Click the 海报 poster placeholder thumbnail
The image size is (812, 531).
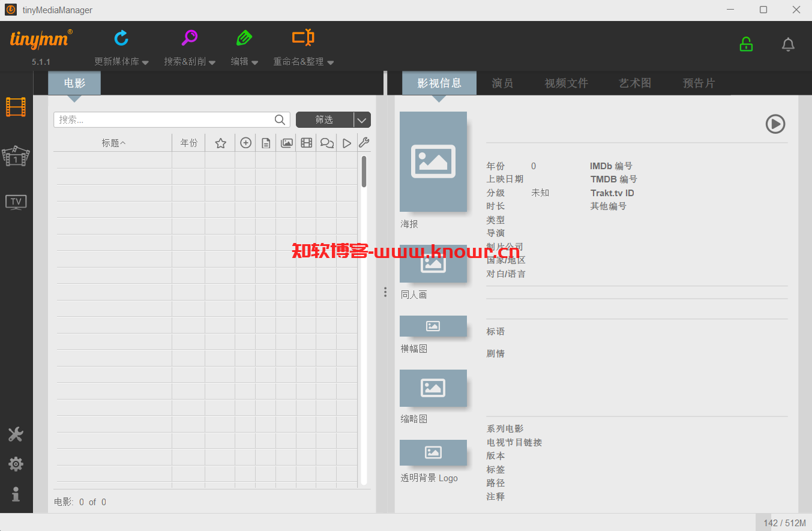click(x=433, y=161)
